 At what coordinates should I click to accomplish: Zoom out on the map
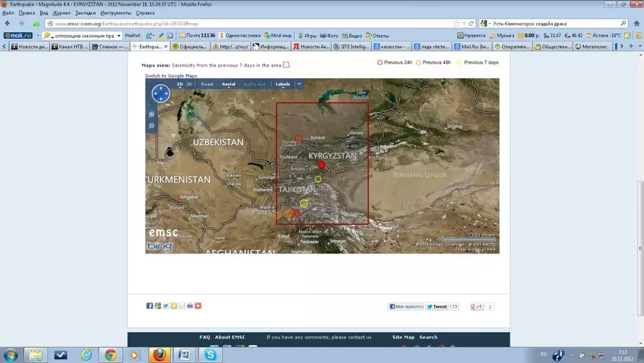pyautogui.click(x=152, y=126)
